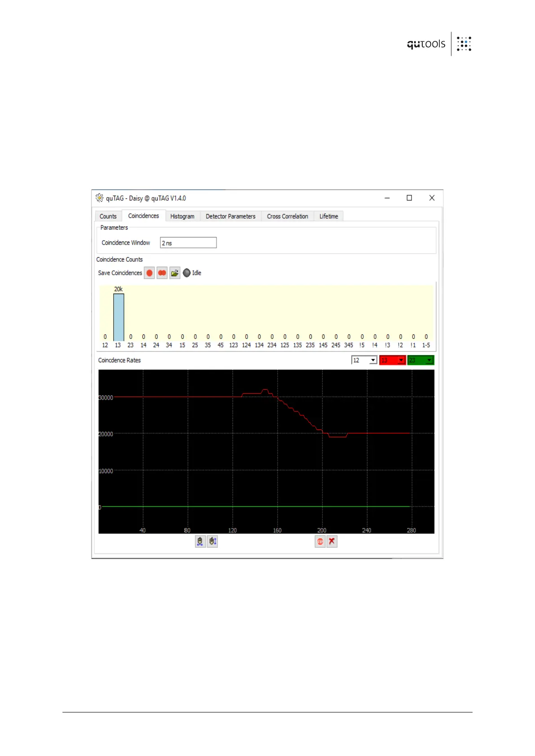
Task: Click the 123 coincidence label
Action: pyautogui.click(x=234, y=345)
